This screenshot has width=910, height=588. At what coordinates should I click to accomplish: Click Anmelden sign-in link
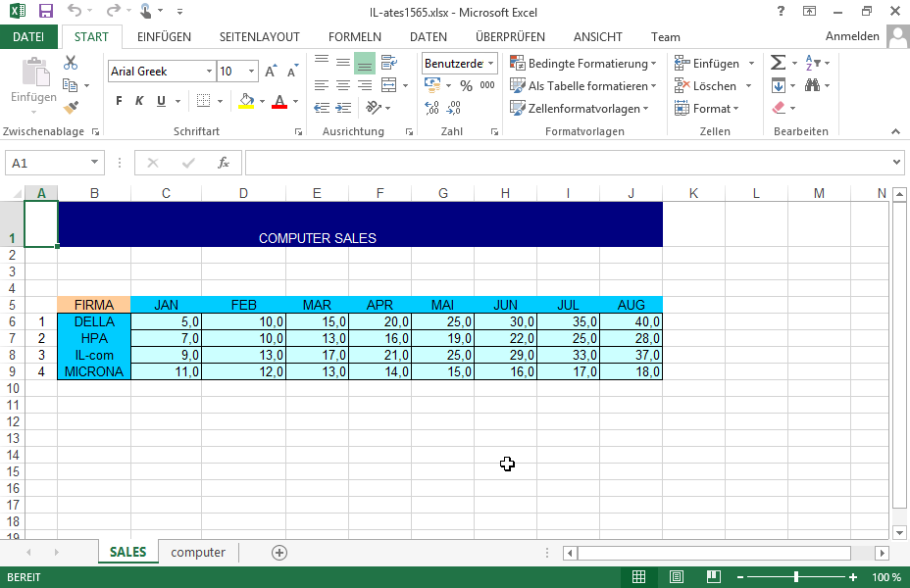[852, 36]
